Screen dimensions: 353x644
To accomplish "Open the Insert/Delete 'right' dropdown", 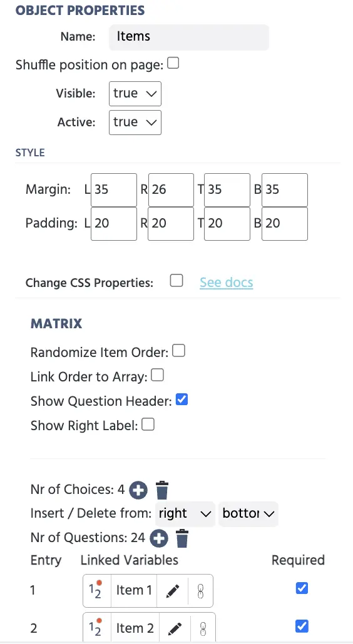I will (x=185, y=514).
